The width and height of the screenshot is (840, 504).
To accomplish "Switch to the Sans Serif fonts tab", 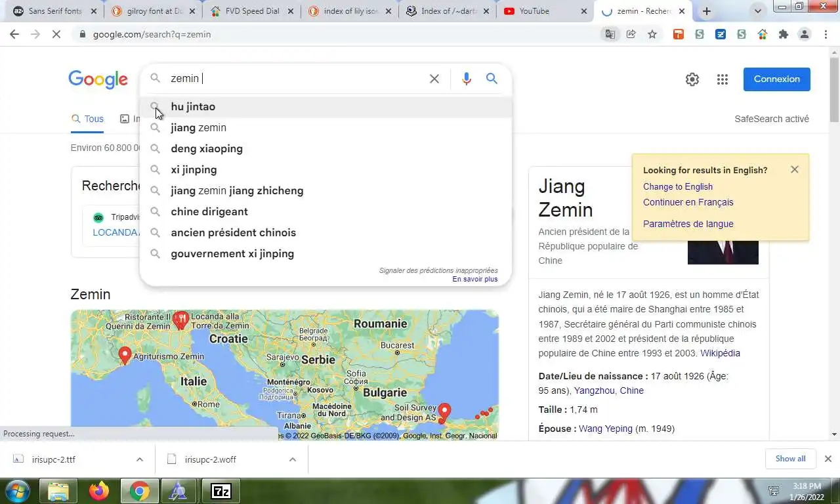I will click(54, 11).
